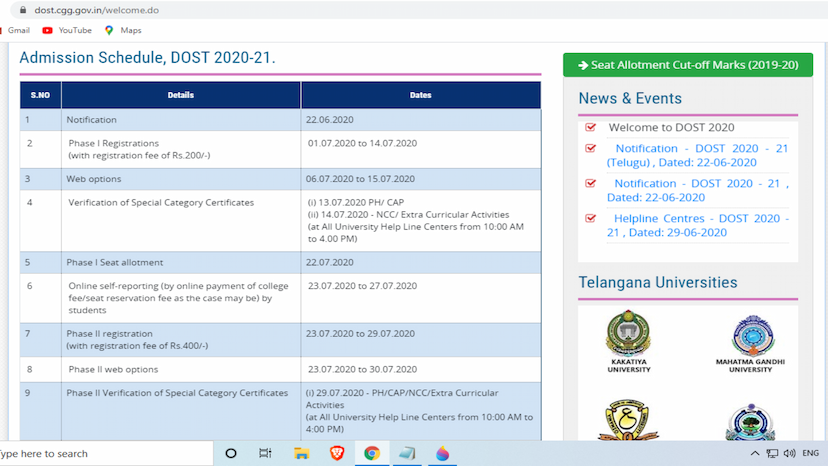Click the Phase II registration cell

[181, 340]
